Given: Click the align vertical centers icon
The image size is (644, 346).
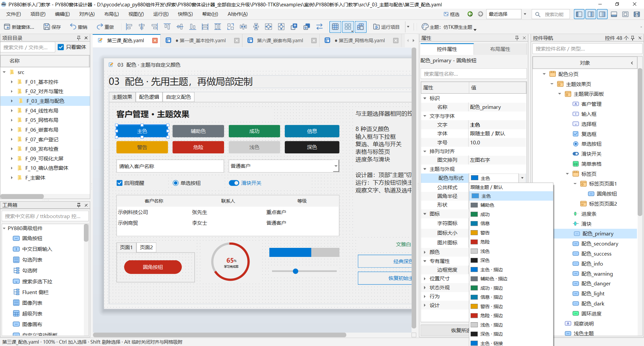Looking at the screenshot, I should pos(180,27).
